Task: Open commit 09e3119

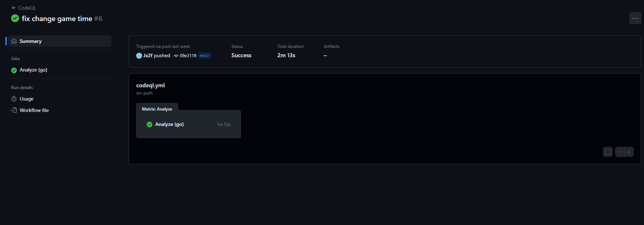Action: click(x=188, y=56)
